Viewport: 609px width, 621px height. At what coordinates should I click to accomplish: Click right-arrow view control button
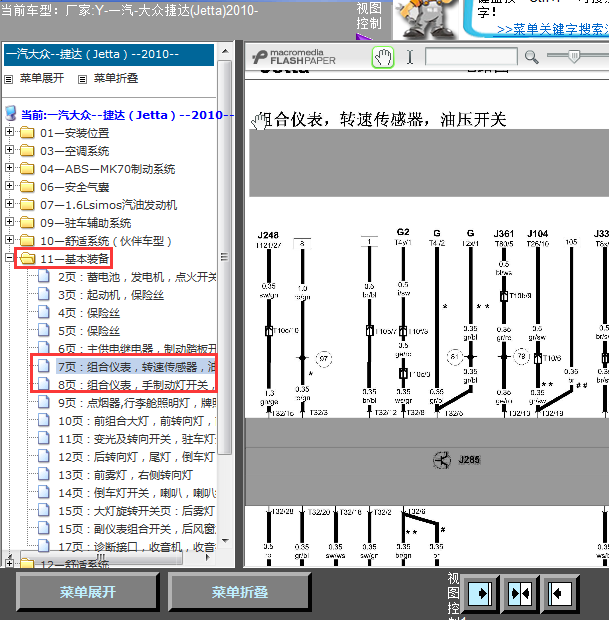click(480, 593)
